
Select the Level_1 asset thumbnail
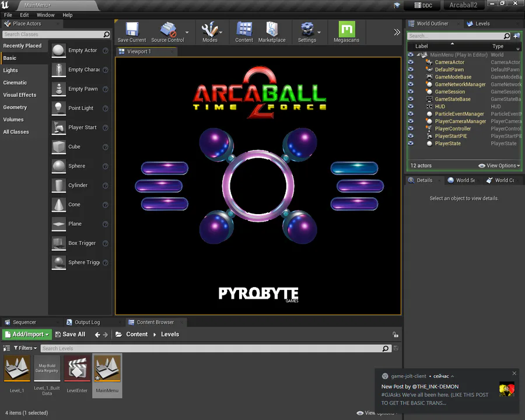click(17, 369)
